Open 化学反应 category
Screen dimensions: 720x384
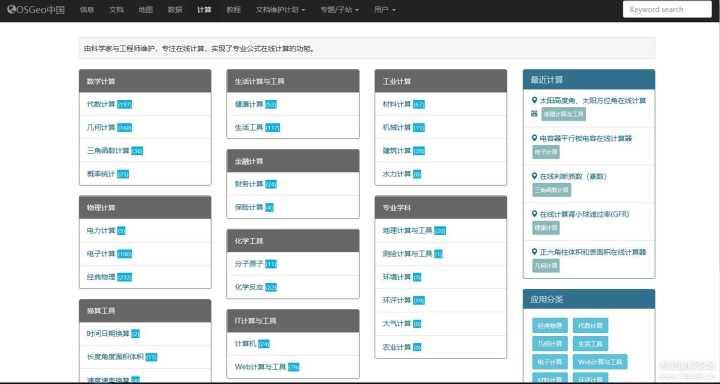tap(249, 287)
